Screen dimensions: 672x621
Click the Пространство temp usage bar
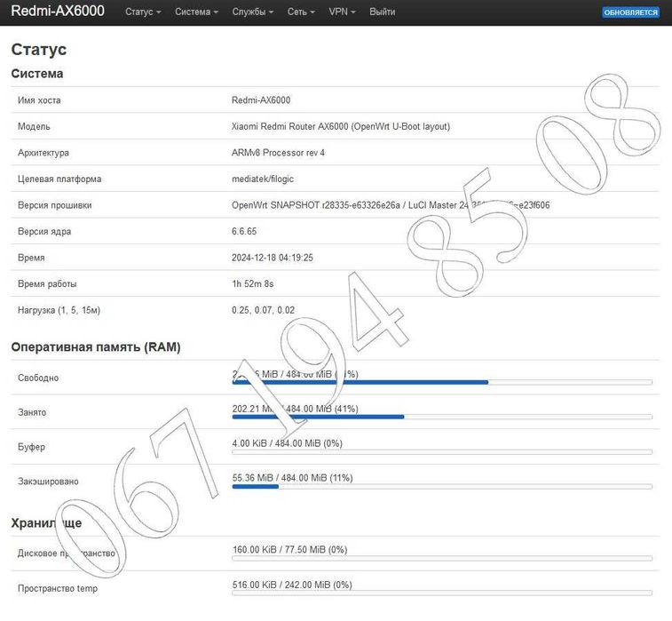pyautogui.click(x=442, y=593)
